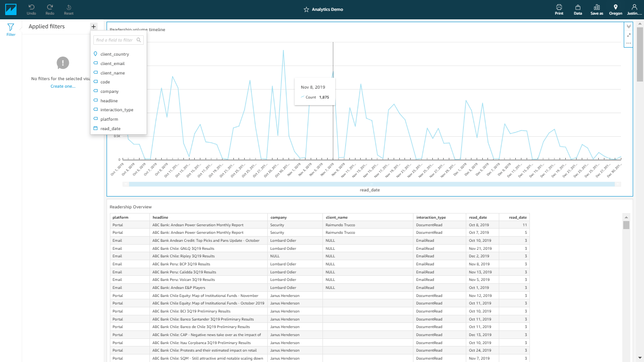Click the company column header in table

[278, 217]
